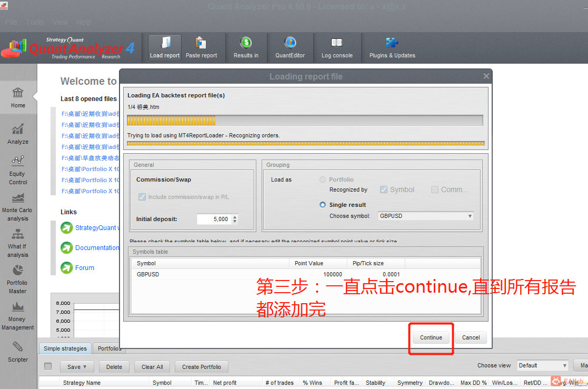Sort by Strategy Name column

[104, 383]
